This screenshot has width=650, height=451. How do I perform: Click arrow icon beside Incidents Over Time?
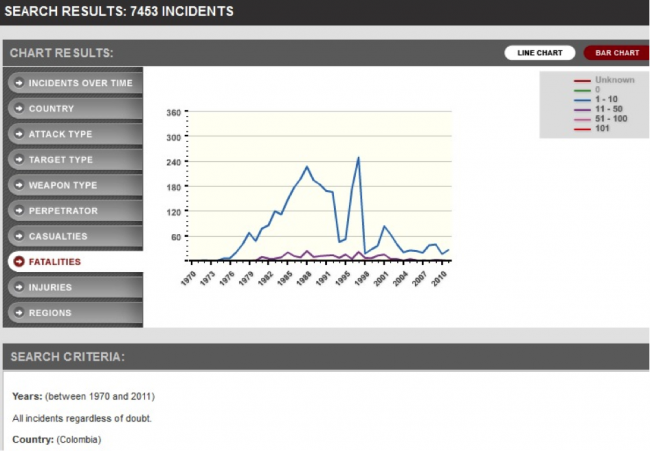point(19,82)
